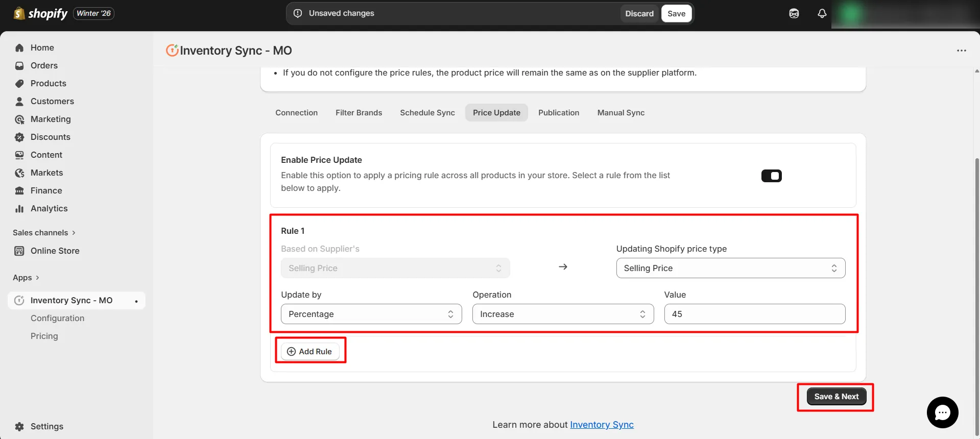Toggle the Enable Price Update switch
This screenshot has width=980, height=439.
(771, 176)
